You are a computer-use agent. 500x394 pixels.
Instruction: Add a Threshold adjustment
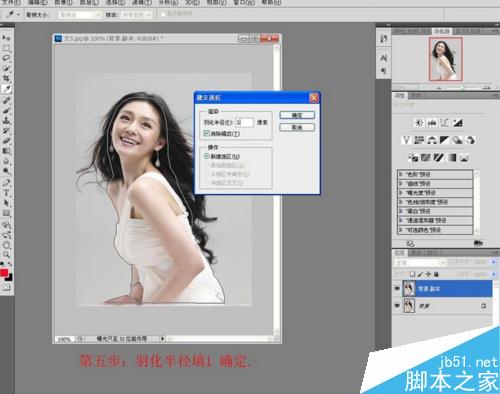pos(438,157)
